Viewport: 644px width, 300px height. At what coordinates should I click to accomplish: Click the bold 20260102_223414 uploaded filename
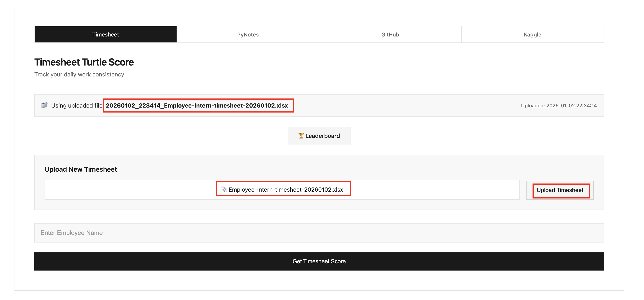pos(197,105)
